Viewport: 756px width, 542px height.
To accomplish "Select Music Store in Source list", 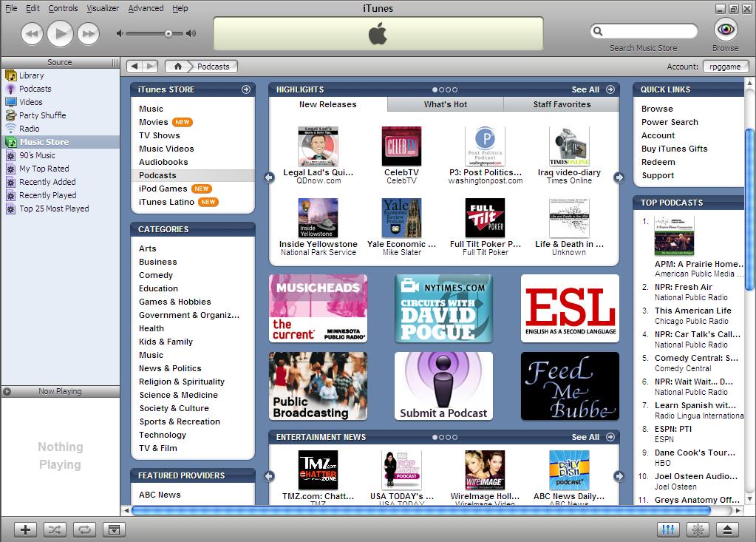I will coord(61,142).
